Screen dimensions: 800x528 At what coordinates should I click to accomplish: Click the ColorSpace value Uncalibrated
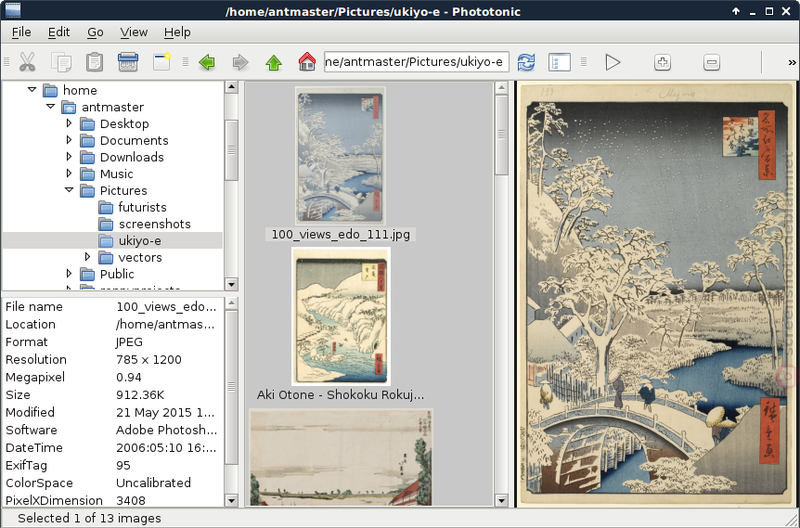pos(153,483)
